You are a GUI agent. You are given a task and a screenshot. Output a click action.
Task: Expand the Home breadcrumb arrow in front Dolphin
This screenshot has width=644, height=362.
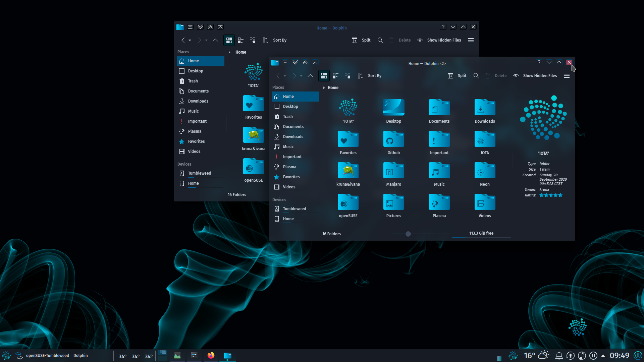[324, 88]
